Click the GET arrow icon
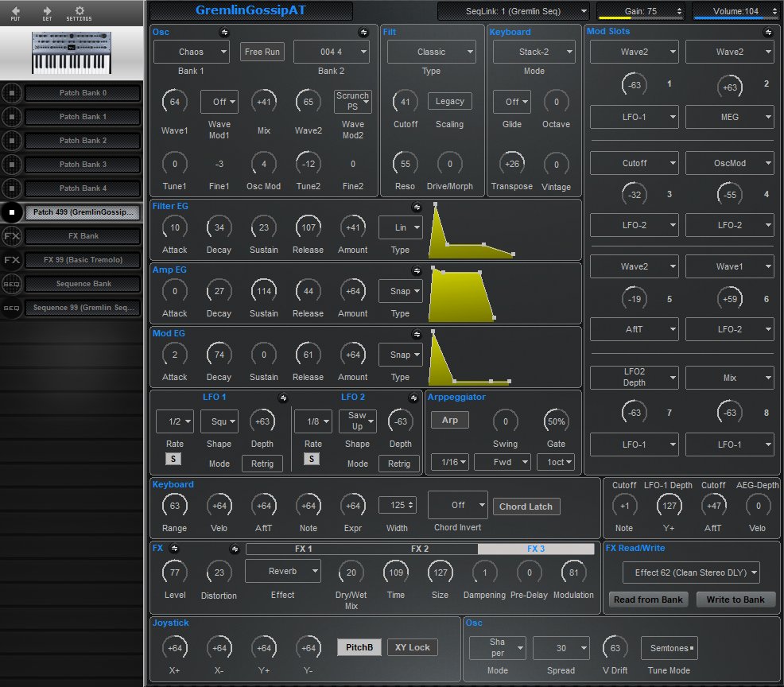This screenshot has height=687, width=784. [47, 13]
